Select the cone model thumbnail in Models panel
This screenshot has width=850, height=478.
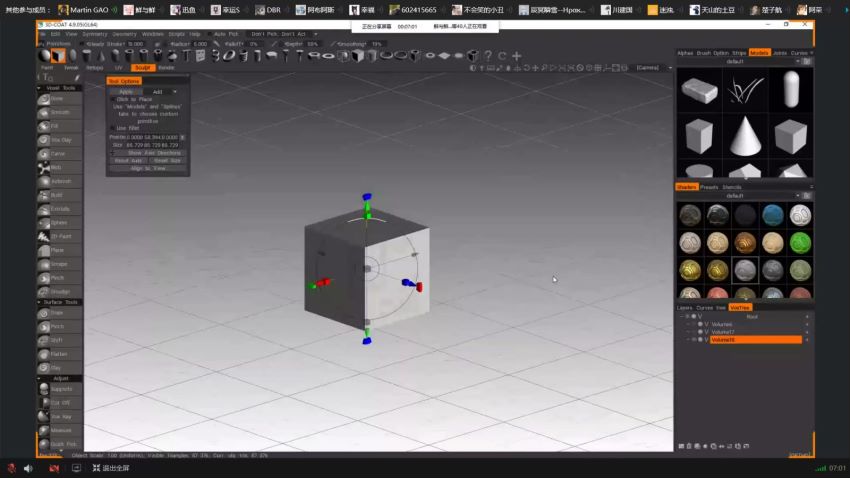point(745,135)
